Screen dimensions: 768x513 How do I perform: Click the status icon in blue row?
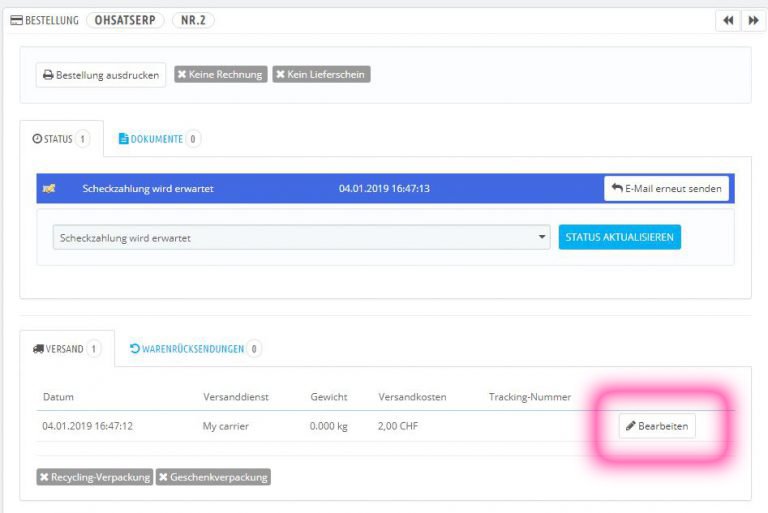49,189
